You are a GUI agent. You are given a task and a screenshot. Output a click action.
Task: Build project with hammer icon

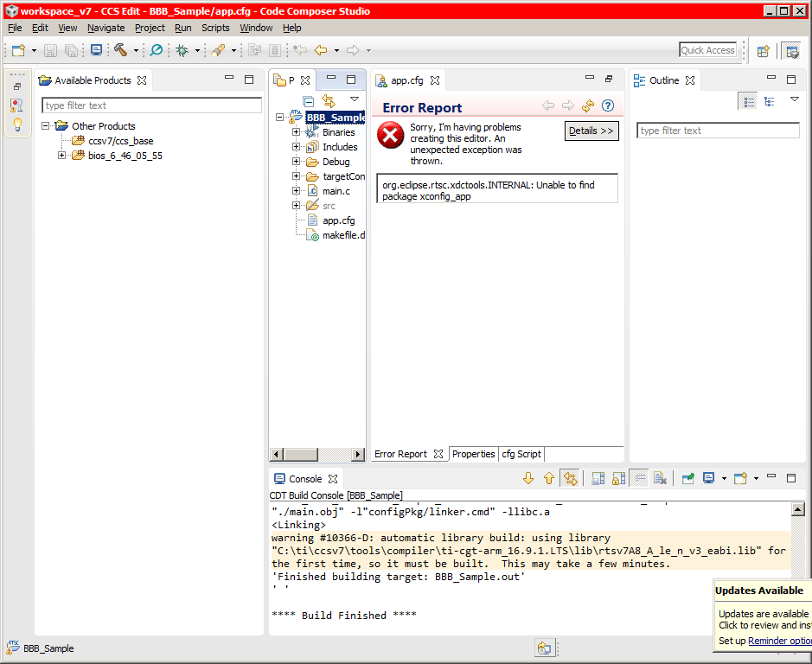[x=121, y=50]
